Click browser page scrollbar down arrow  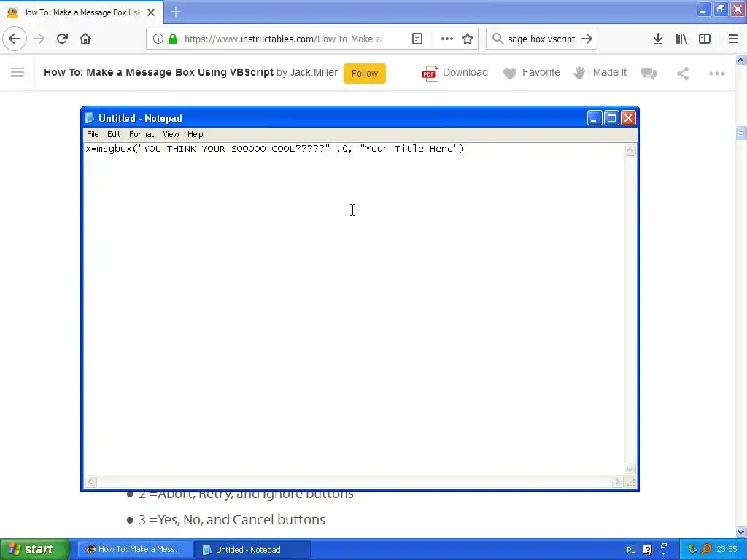740,532
